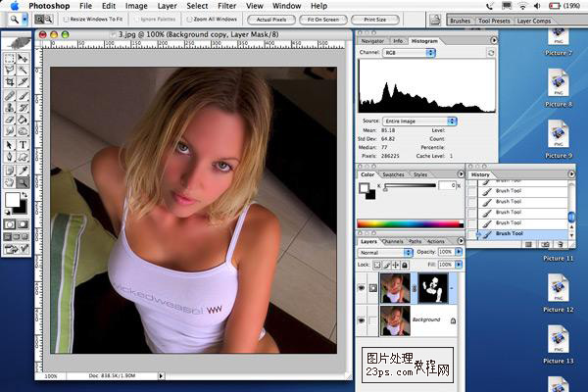Viewport: 588px width, 392px height.
Task: Select the Paint Bucket tool
Action: (23, 120)
